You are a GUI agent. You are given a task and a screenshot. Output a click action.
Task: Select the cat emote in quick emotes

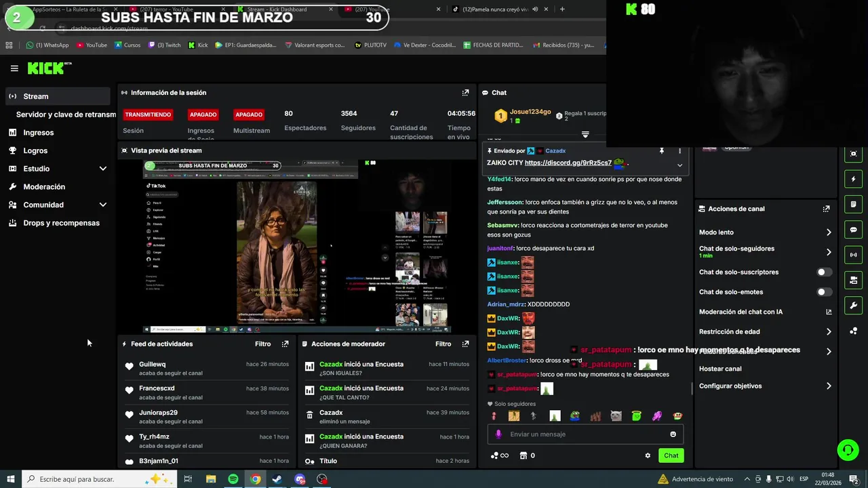[x=616, y=416]
